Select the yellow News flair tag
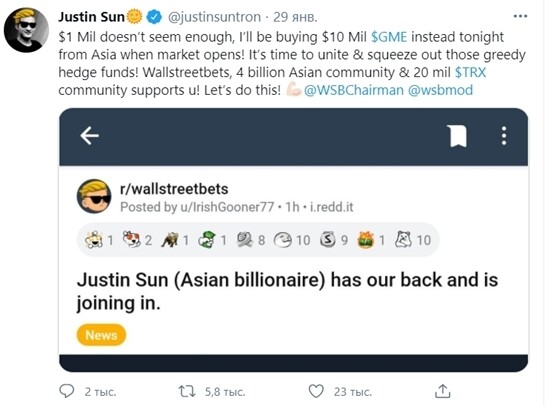This screenshot has width=550, height=406. click(101, 335)
